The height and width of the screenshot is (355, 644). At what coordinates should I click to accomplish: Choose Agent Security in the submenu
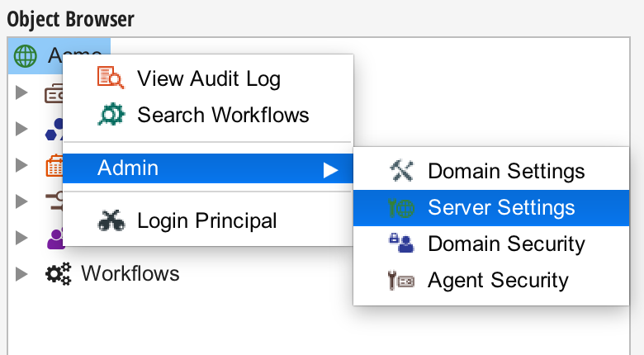pyautogui.click(x=497, y=280)
